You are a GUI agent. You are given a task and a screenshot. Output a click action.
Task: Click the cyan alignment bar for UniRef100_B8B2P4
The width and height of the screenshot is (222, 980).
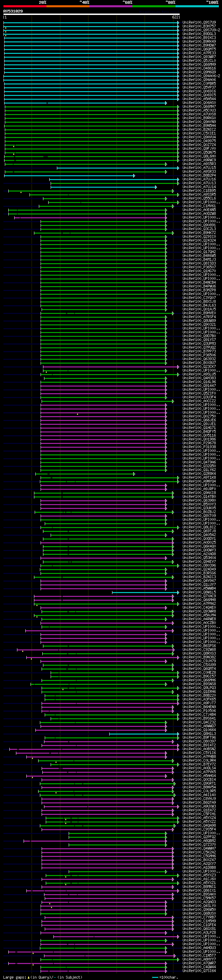70,175
